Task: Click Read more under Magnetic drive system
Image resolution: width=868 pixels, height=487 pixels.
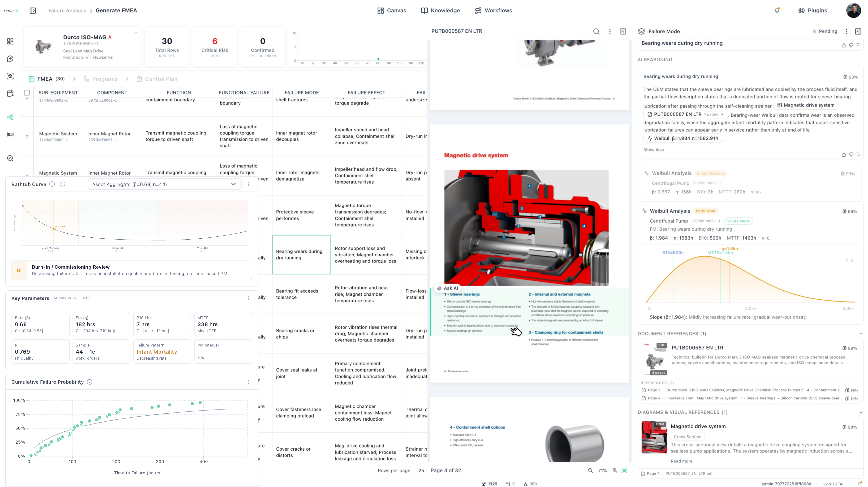Action: point(681,461)
